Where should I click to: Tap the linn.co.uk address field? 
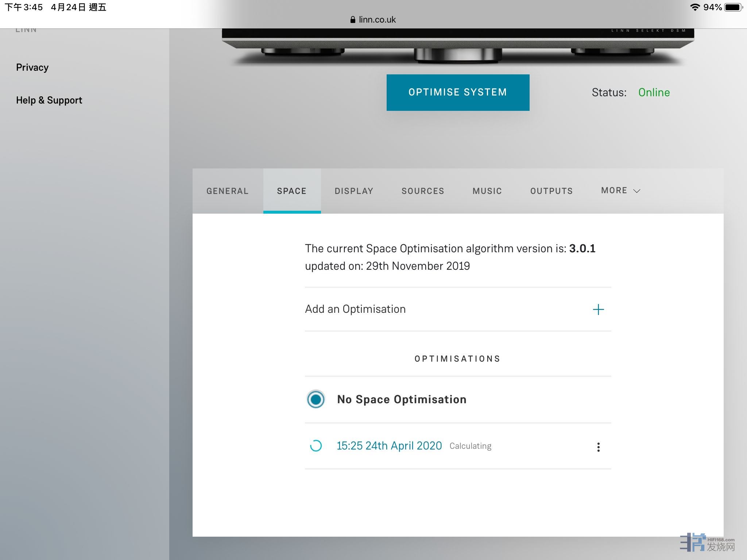coord(377,20)
